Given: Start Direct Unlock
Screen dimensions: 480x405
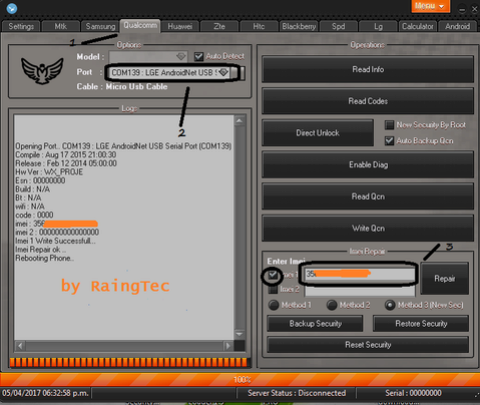Looking at the screenshot, I should 318,133.
